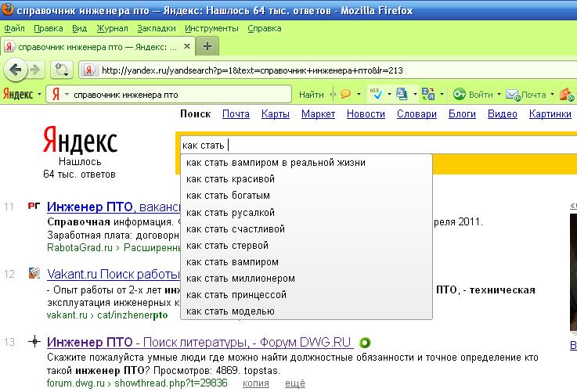
Task: Click the green circle icon after DWG.RU result
Action: [x=365, y=343]
